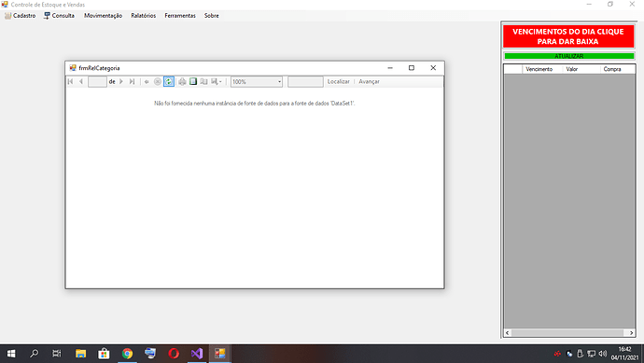The width and height of the screenshot is (644, 363).
Task: Open the Cadastro menu
Action: pyautogui.click(x=21, y=16)
